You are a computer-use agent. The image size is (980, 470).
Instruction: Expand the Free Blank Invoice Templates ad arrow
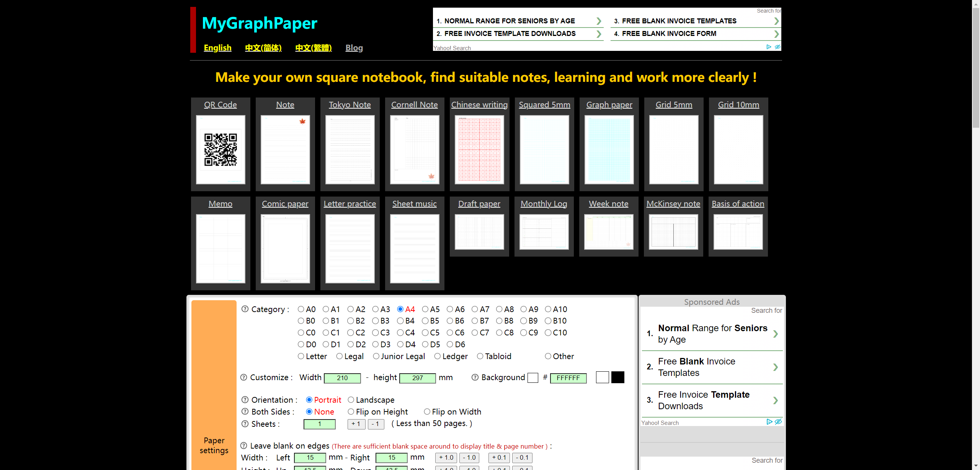776,21
